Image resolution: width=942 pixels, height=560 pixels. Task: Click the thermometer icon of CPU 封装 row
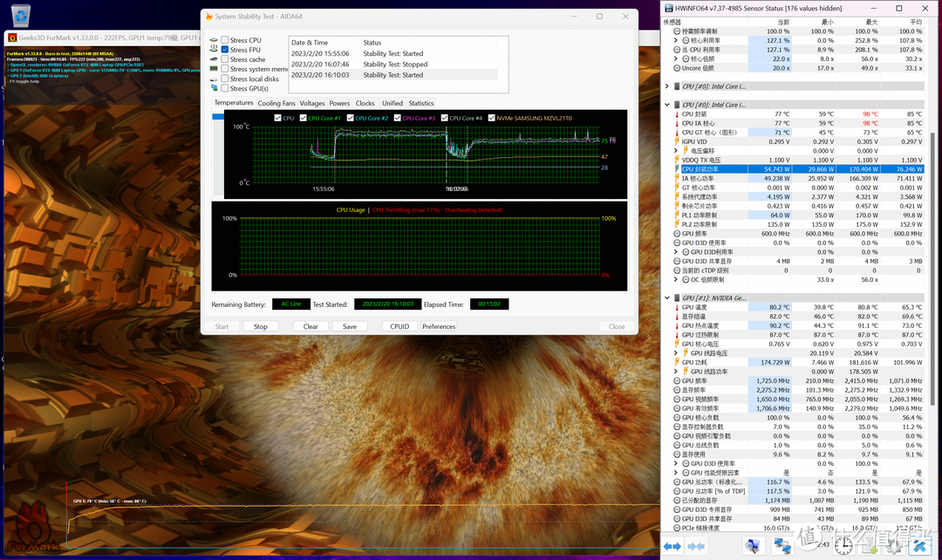(x=677, y=114)
